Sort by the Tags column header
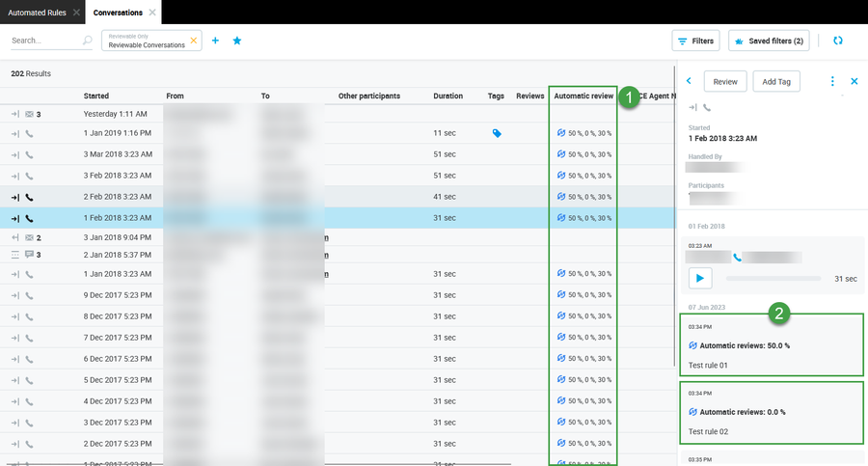Screen dimensions: 868x466 tap(496, 96)
